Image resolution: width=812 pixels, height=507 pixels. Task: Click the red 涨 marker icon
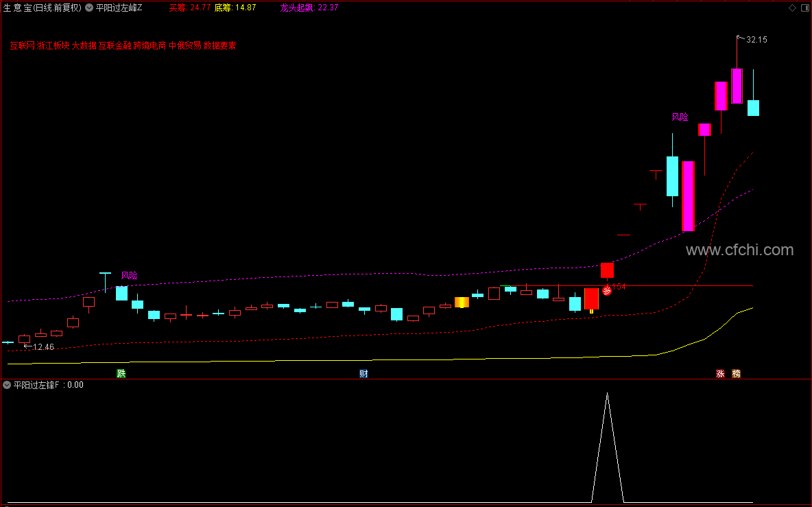pos(720,373)
